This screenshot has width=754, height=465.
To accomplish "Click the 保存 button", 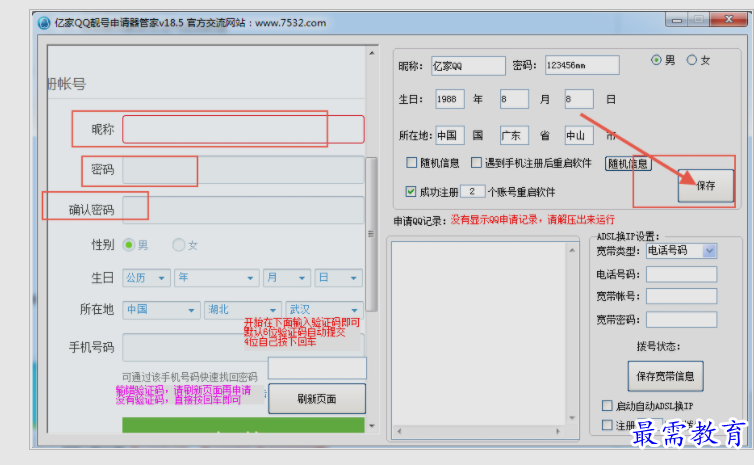I will click(705, 186).
